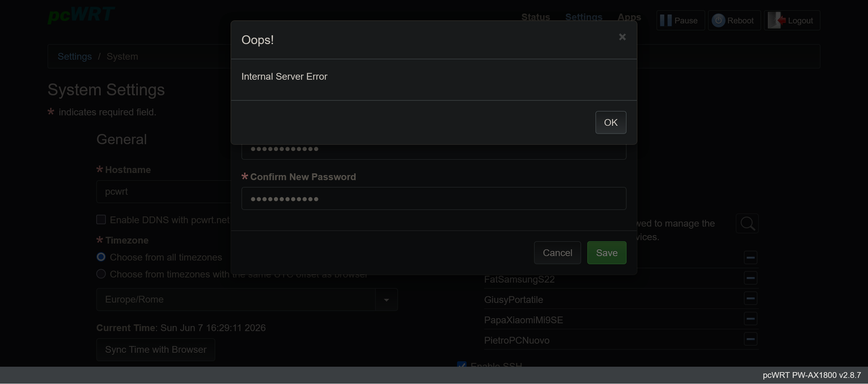Click the PapaXiaomiMi9SE device name
This screenshot has height=384, width=868.
point(523,320)
